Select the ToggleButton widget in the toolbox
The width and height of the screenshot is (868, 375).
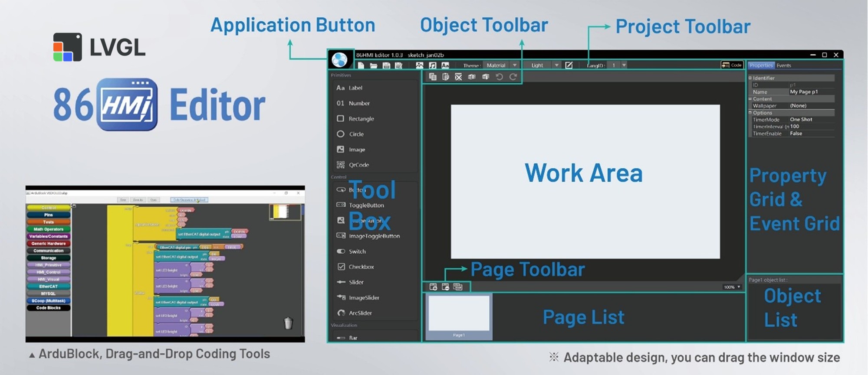366,205
